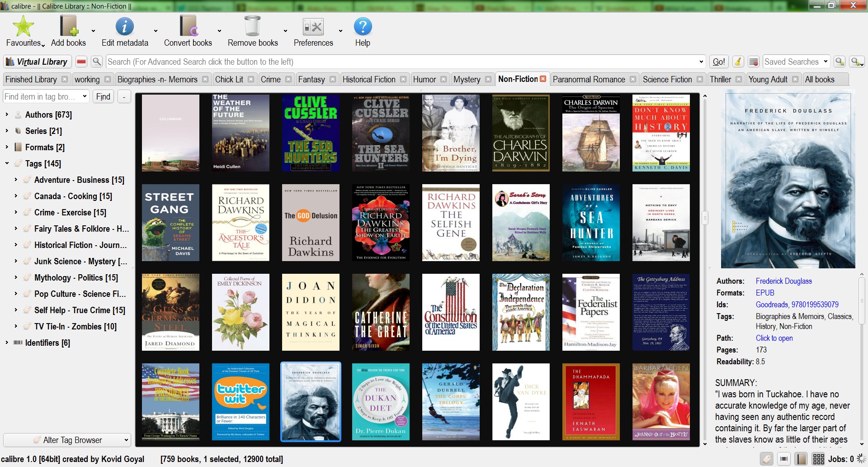Open advanced search via the magnifier icon
Viewport: 868px width, 467px height.
click(96, 62)
